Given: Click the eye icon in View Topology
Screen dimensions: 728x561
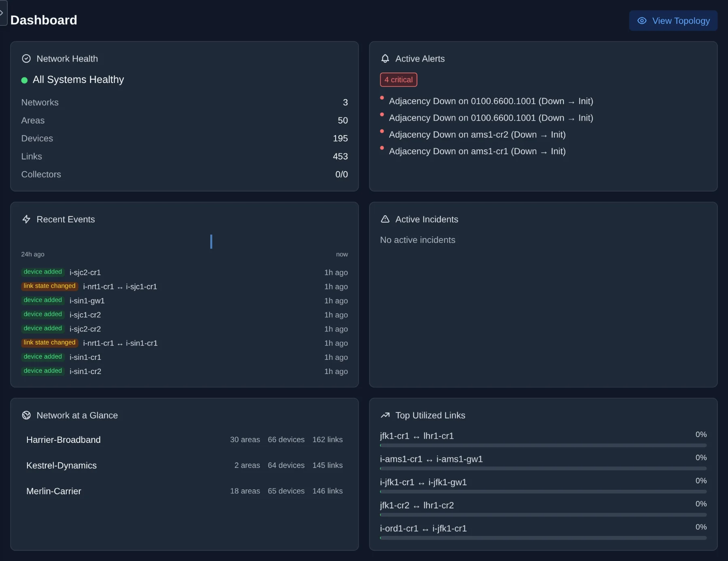Looking at the screenshot, I should [x=642, y=21].
